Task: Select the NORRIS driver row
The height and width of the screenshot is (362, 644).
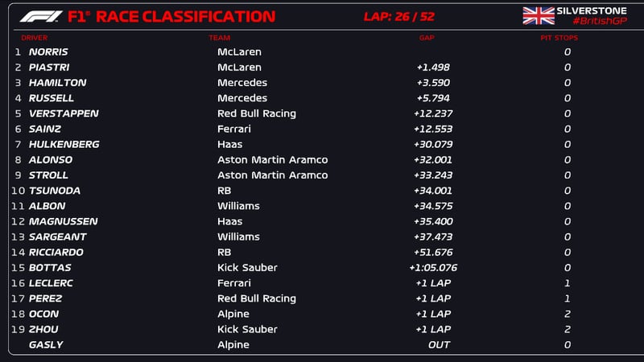Action: coord(49,52)
